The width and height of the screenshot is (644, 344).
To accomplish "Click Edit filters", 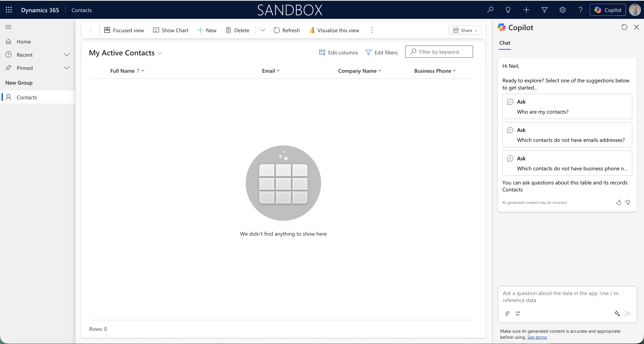I will tap(382, 53).
